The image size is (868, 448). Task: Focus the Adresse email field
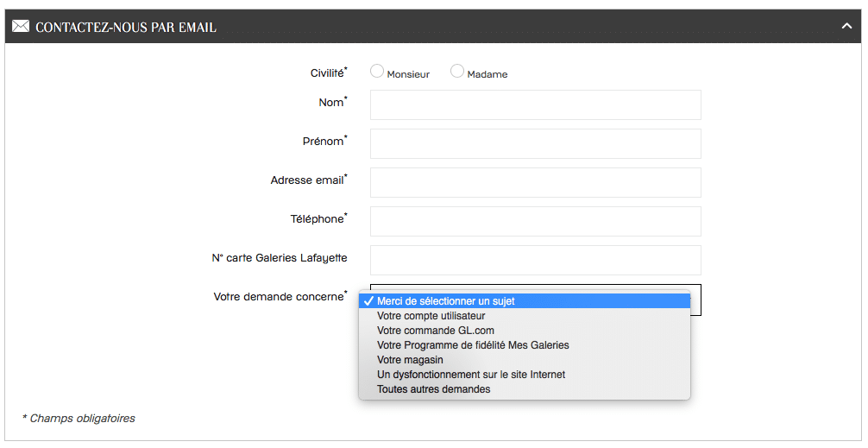point(535,182)
